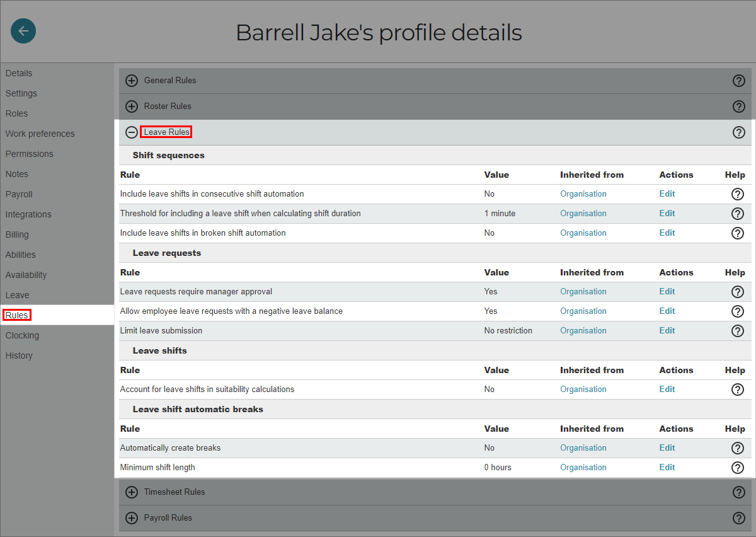Open help for Leave Rules section
Viewport: 756px width, 537px height.
tap(739, 132)
